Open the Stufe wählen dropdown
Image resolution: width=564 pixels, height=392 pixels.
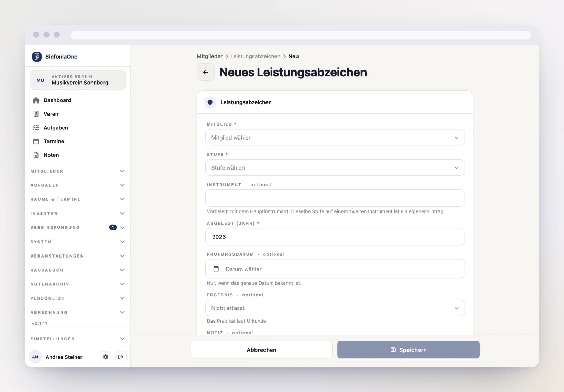(335, 168)
